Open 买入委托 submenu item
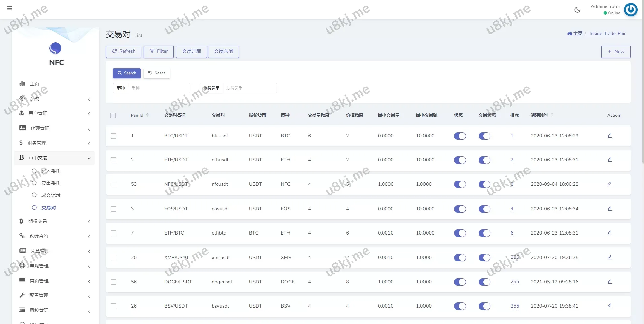Screen dimensions: 644x324 tap(51, 171)
